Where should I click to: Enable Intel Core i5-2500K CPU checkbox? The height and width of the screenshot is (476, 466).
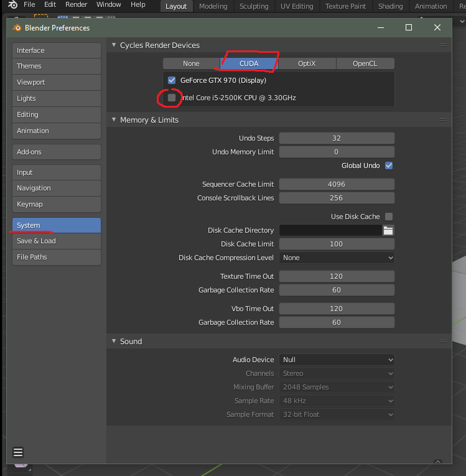[172, 98]
